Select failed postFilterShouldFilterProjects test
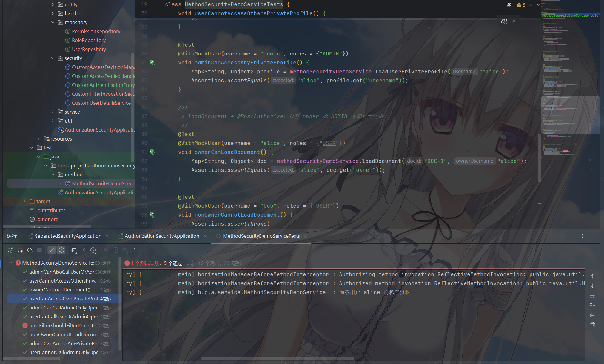Screen dimensions: 604x364 click(63, 326)
